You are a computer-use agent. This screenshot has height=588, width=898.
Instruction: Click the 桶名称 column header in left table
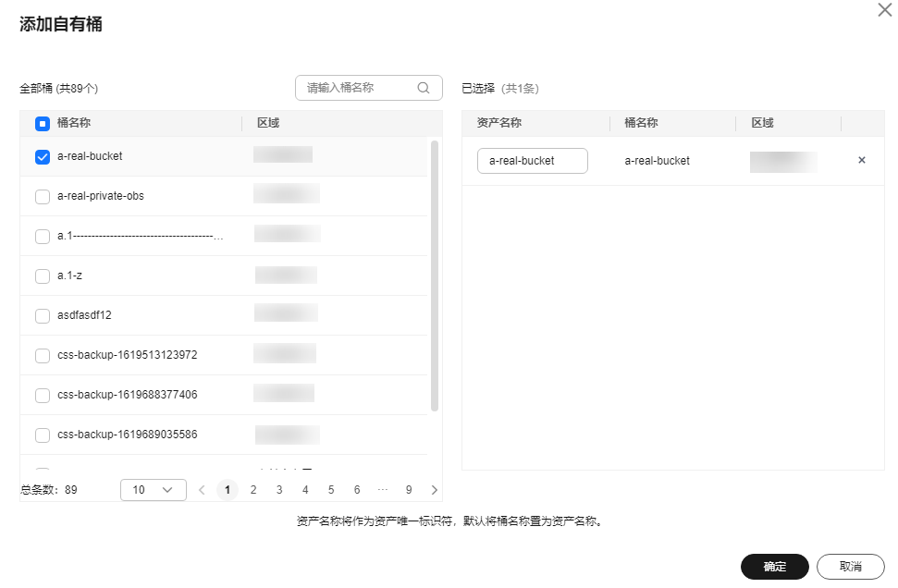(74, 123)
